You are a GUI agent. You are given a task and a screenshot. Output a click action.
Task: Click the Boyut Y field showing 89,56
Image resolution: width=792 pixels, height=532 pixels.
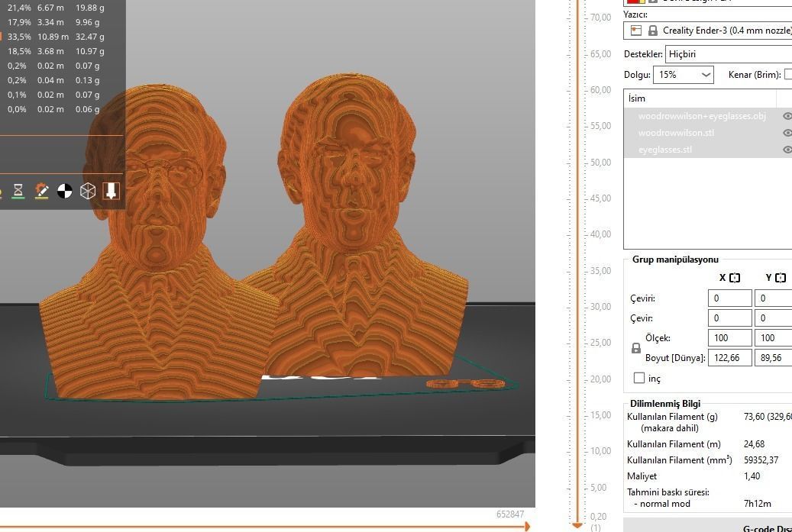(x=774, y=358)
